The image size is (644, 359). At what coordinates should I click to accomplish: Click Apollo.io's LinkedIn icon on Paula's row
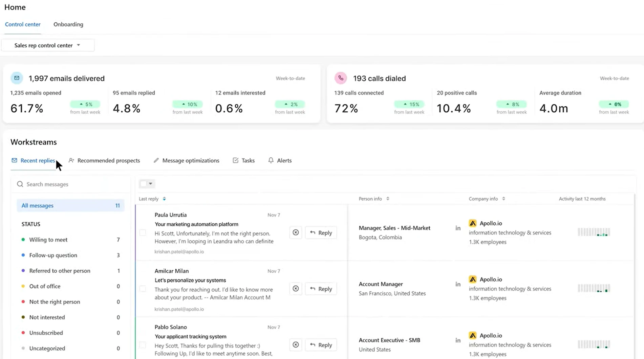(x=458, y=228)
